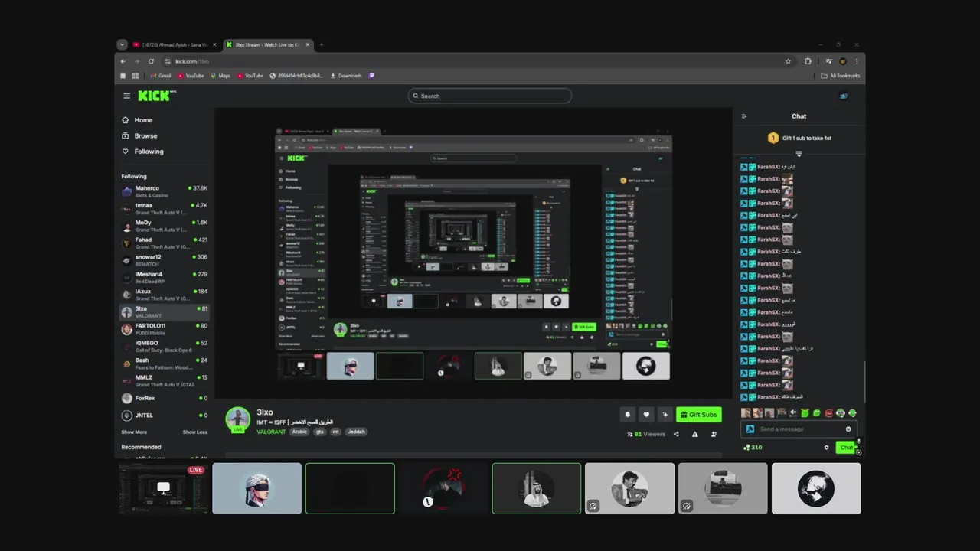The image size is (980, 551).
Task: Select the 3lxo VALORANT channel row
Action: [164, 311]
